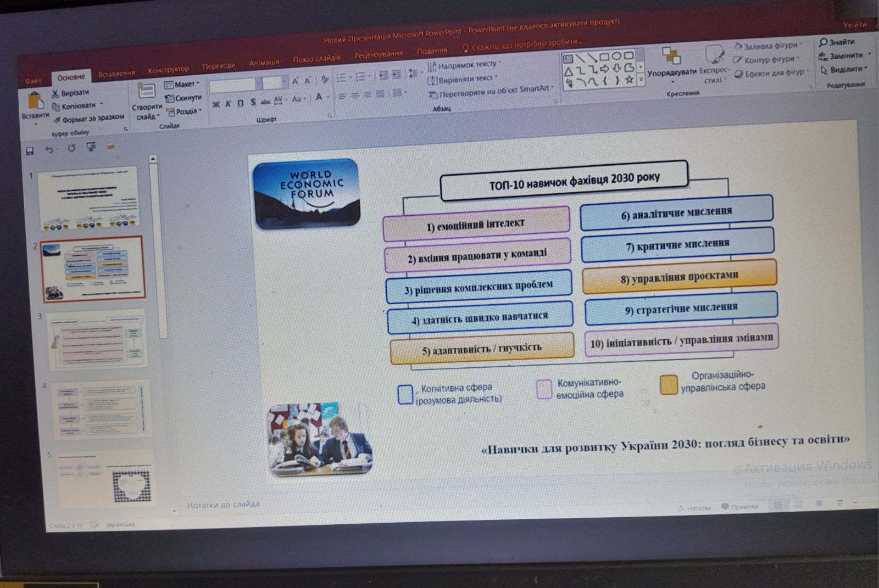Click the Скинути reset slide button
The width and height of the screenshot is (879, 588).
click(184, 98)
